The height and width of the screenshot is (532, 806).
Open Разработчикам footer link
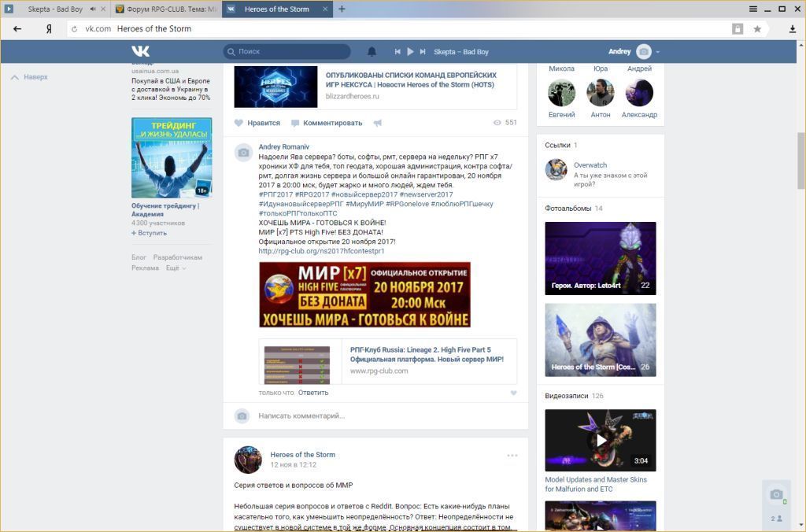click(x=177, y=257)
